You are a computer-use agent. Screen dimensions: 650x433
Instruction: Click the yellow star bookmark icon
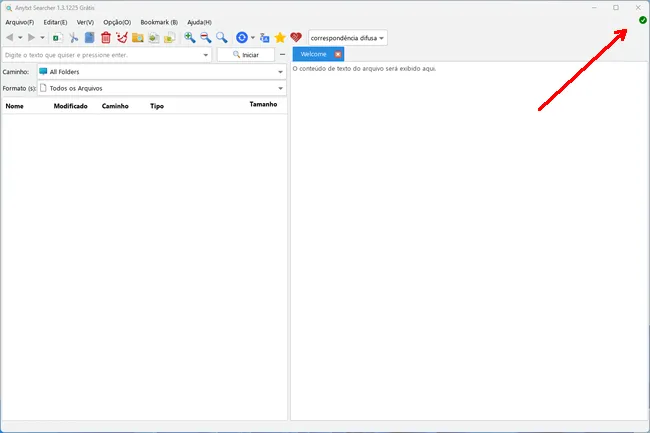(x=280, y=38)
